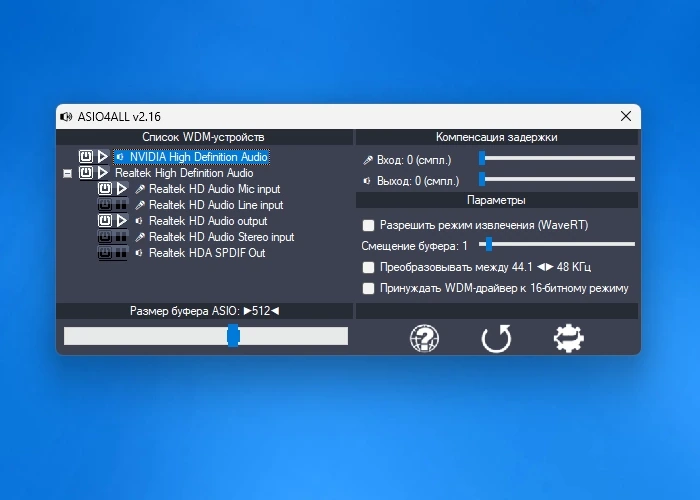
Task: Click status icon for Realtek Stereo input
Action: (x=121, y=237)
